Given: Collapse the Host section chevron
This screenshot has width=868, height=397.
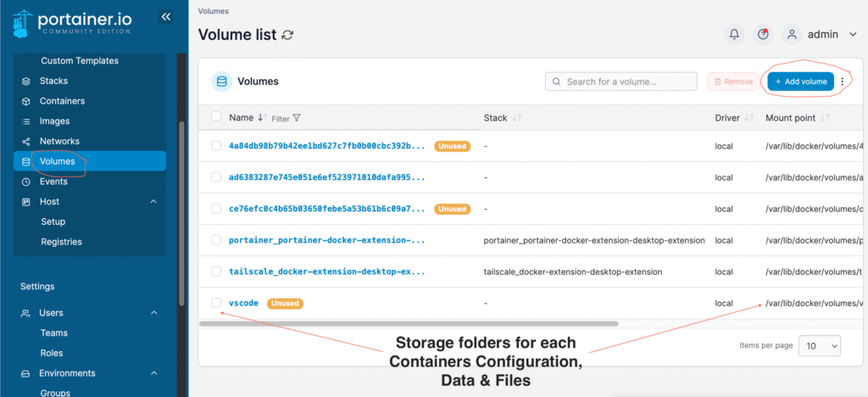Looking at the screenshot, I should click(x=154, y=202).
